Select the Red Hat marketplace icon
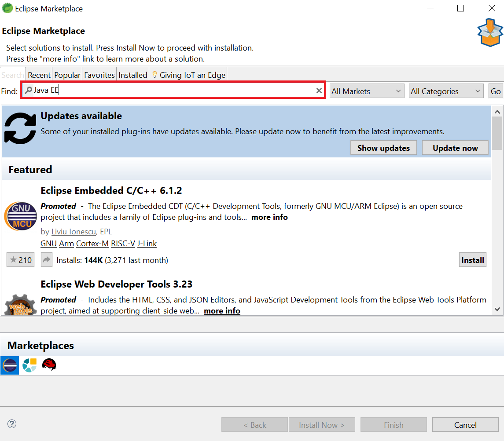504x441 pixels. point(49,365)
